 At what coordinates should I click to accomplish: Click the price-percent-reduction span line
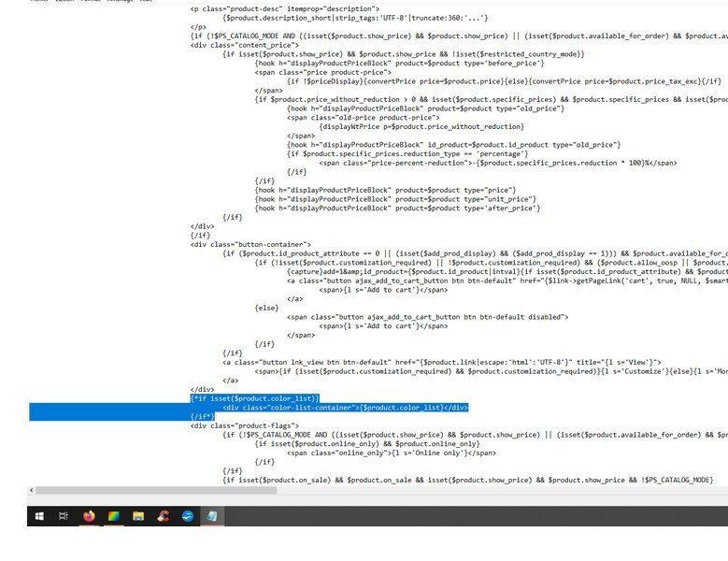pyautogui.click(x=498, y=163)
